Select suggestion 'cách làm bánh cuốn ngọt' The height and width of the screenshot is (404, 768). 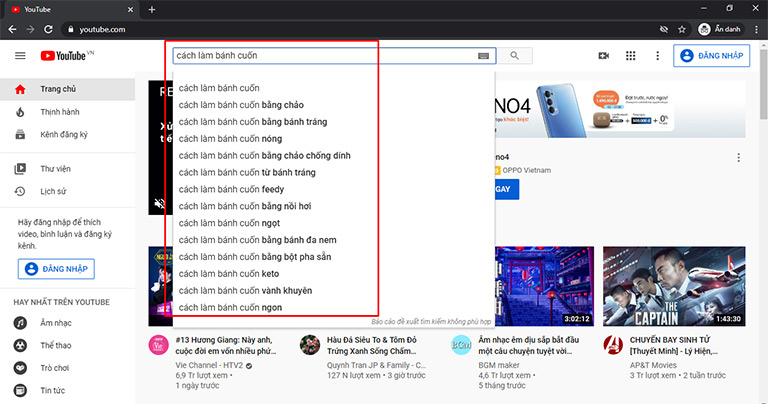[334, 223]
